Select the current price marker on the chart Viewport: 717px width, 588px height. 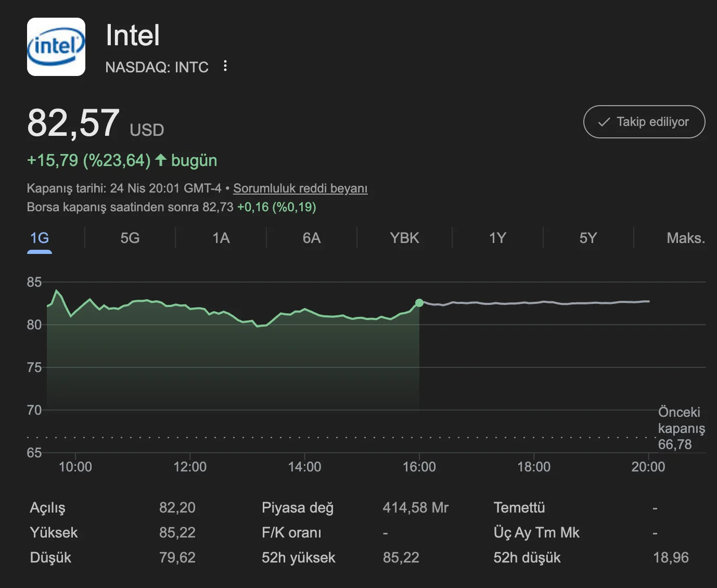[x=419, y=302]
